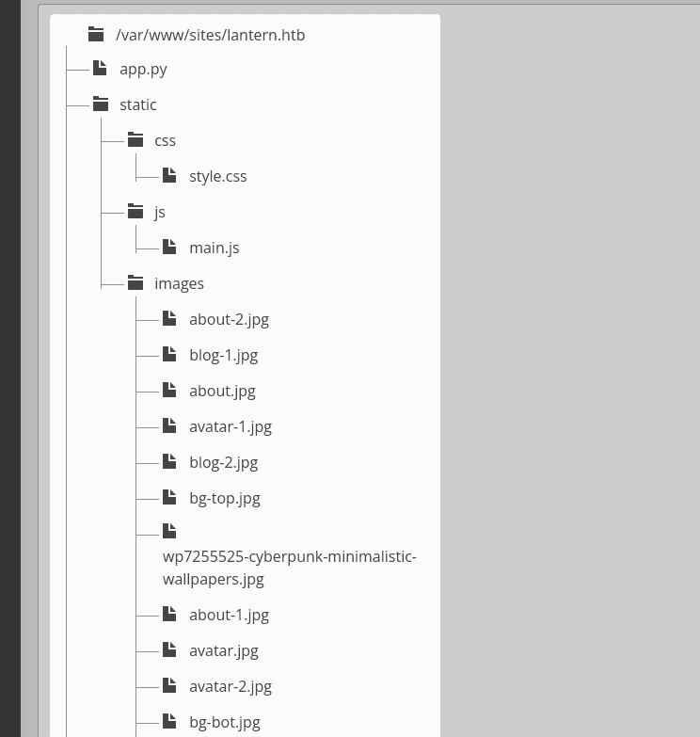Click the file icon above the wp7255525 wallpaper filename
700x737 pixels.
[x=169, y=531]
